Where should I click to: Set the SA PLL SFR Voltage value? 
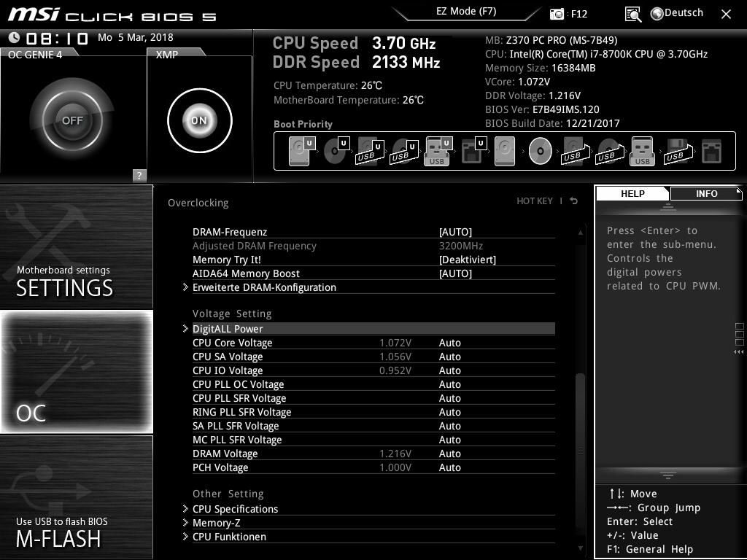(449, 426)
